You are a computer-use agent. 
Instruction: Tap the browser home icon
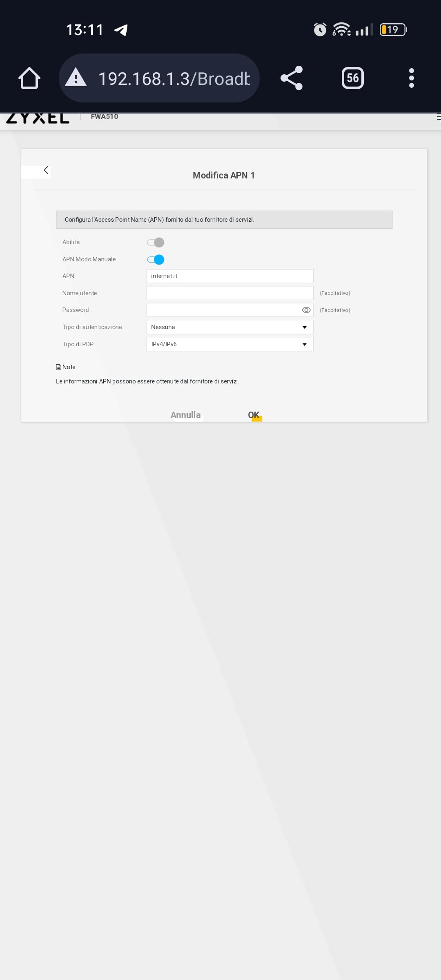point(29,78)
